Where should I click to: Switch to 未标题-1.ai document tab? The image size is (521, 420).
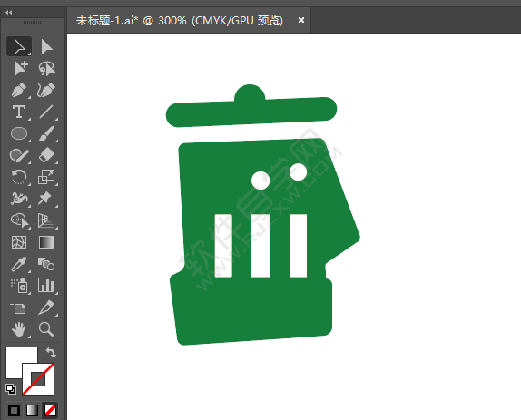tap(180, 21)
